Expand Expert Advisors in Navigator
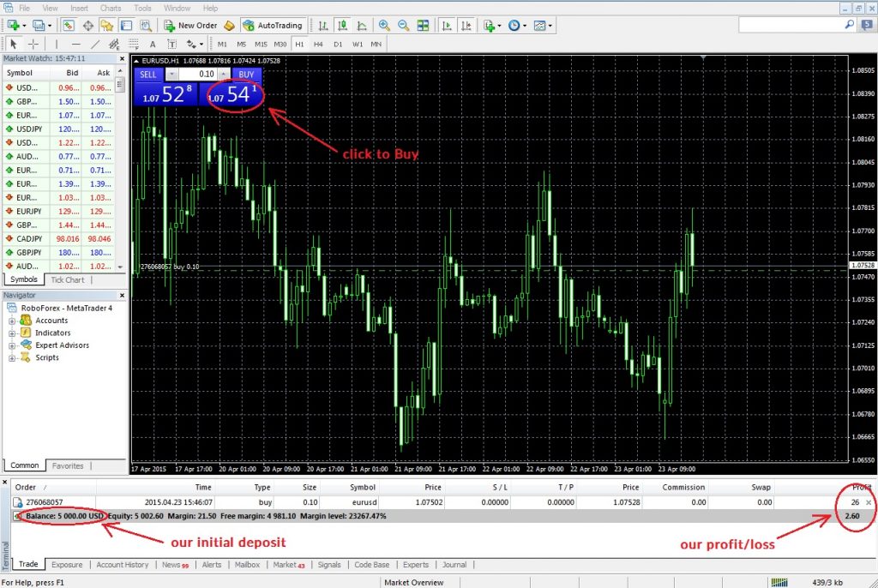878x588 pixels. click(x=13, y=345)
